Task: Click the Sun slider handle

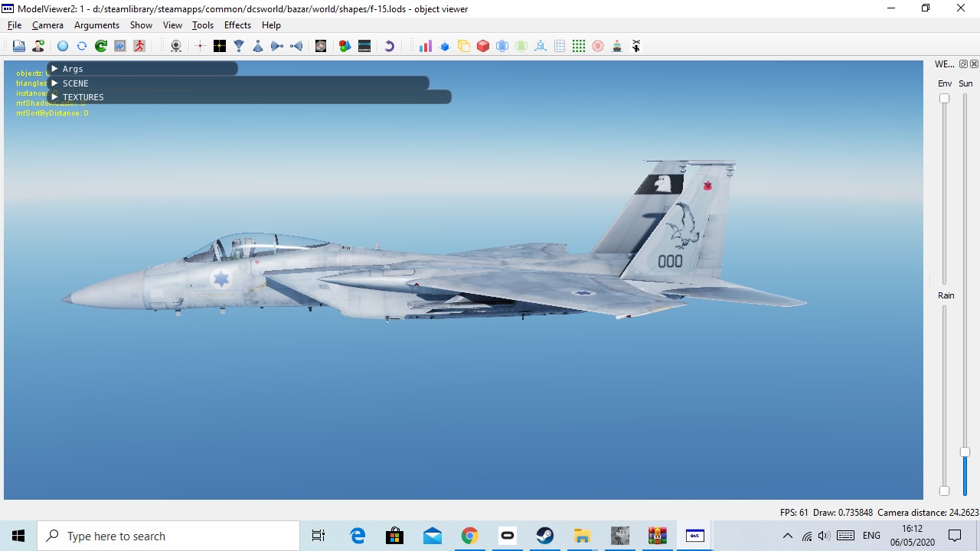Action: coord(965,452)
